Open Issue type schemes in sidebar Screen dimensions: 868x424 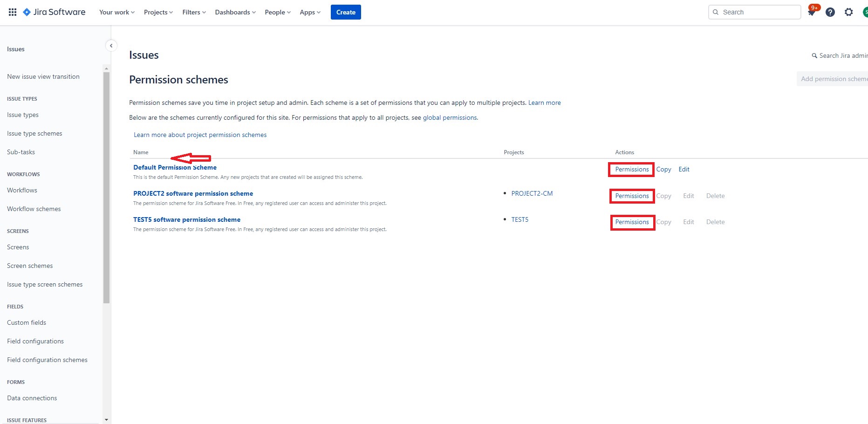pos(34,133)
